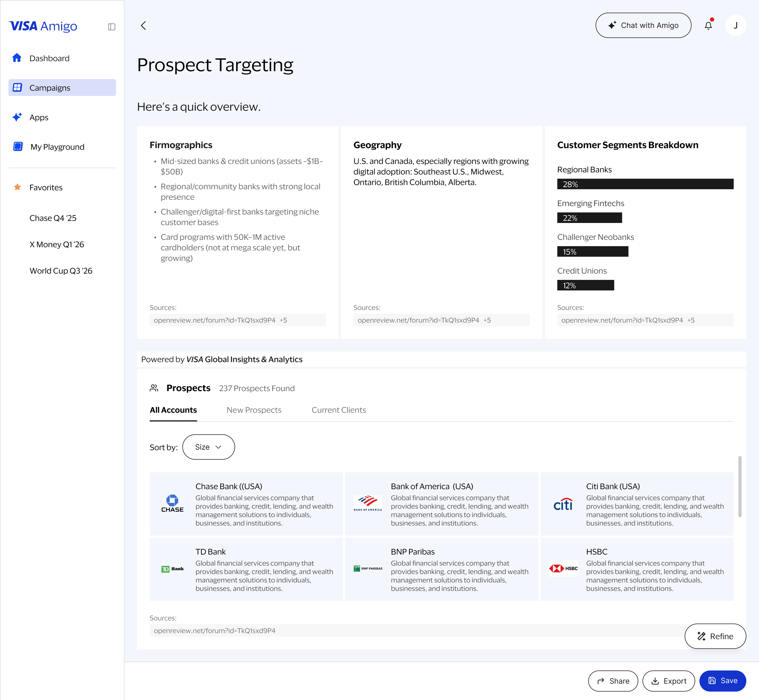
Task: Click the Favorites star icon
Action: click(x=17, y=187)
